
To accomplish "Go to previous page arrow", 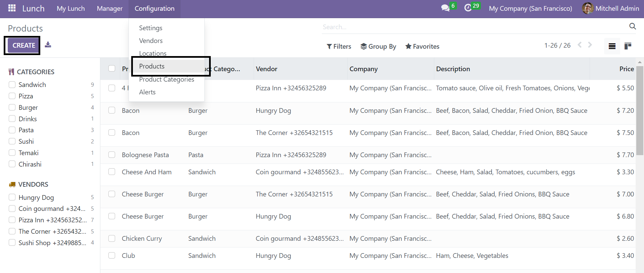I will click(580, 45).
